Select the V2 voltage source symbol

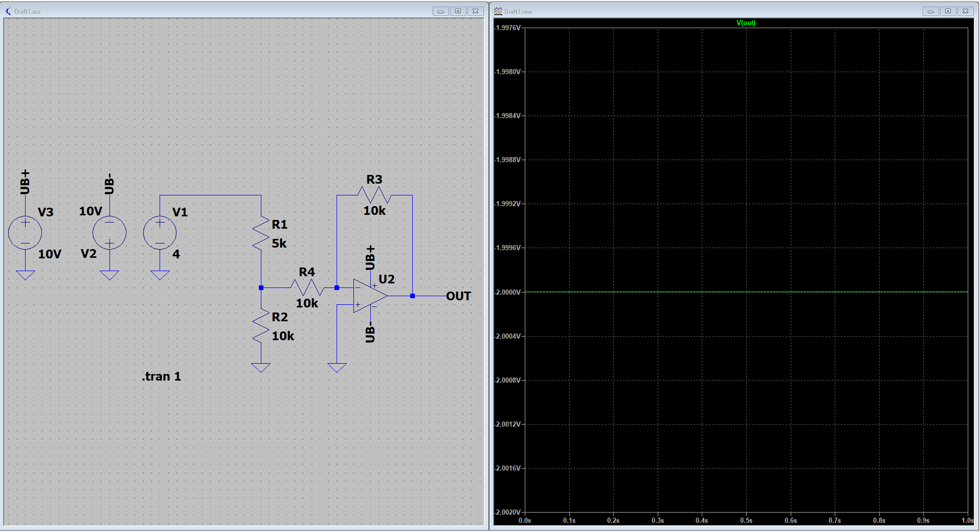click(109, 233)
